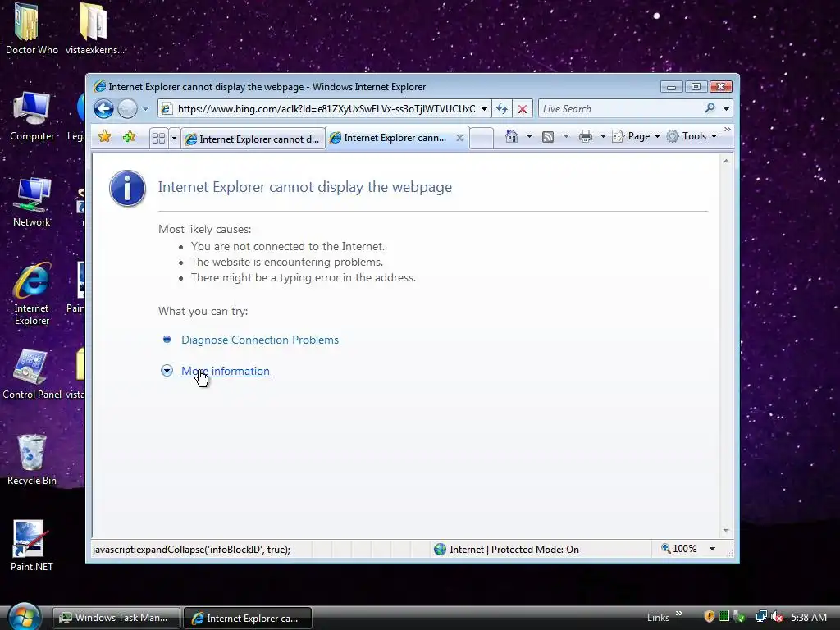Viewport: 840px width, 630px height.
Task: Click the More information link
Action: coord(226,371)
